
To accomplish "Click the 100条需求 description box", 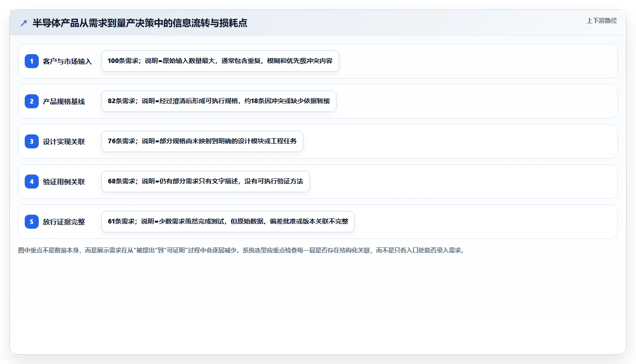I will coord(220,61).
